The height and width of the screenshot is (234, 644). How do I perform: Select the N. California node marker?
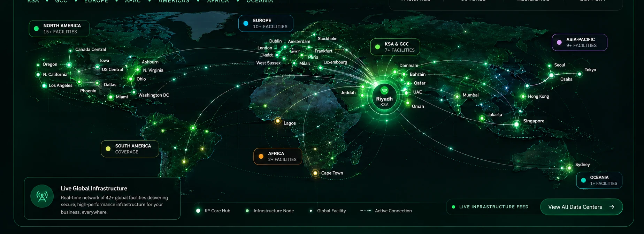38,75
